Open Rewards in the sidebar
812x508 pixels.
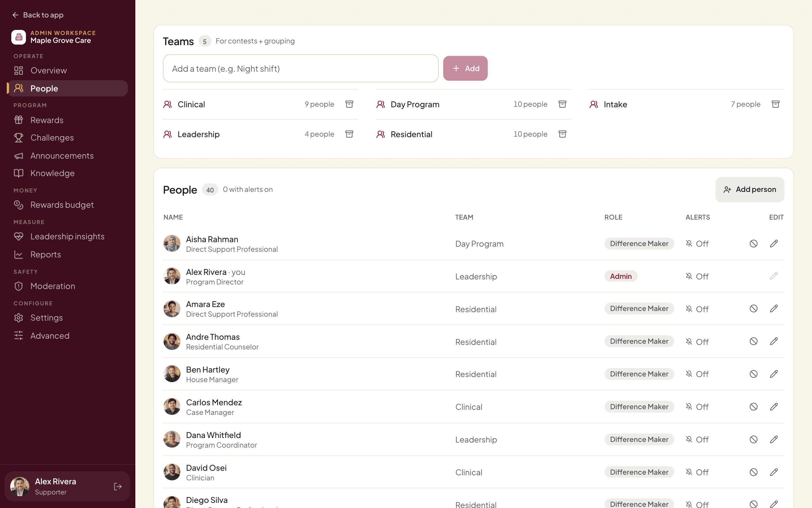68,120
